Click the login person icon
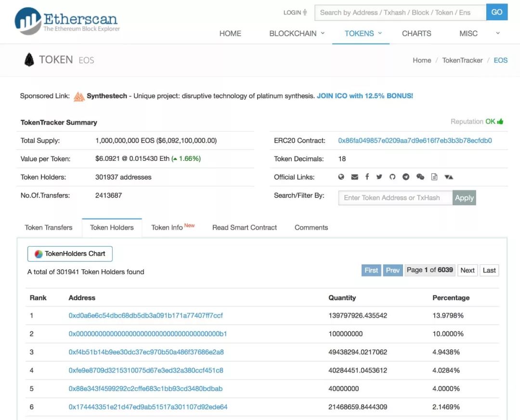This screenshot has width=520, height=420. pos(305,12)
